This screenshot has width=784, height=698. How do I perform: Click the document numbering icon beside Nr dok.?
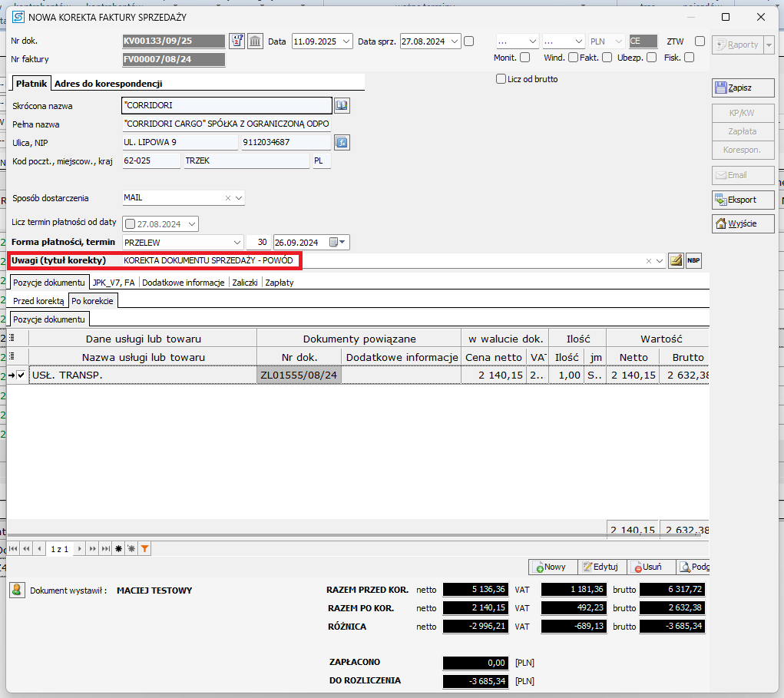[237, 41]
